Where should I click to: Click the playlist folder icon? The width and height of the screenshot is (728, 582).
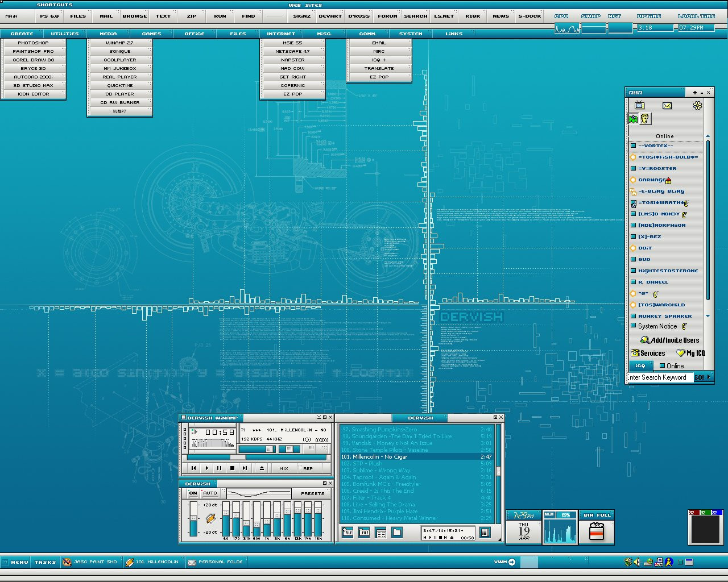[x=397, y=533]
